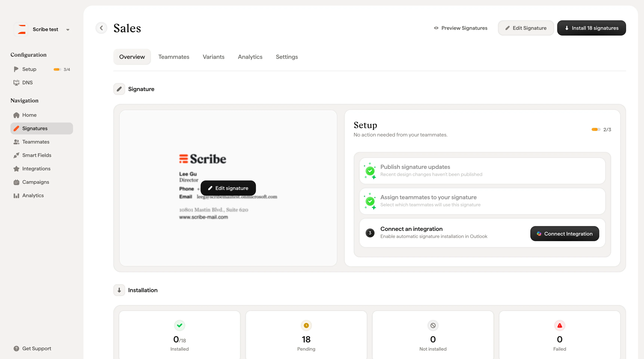Click the DNS monitor icon
This screenshot has height=359, width=644.
pyautogui.click(x=16, y=83)
